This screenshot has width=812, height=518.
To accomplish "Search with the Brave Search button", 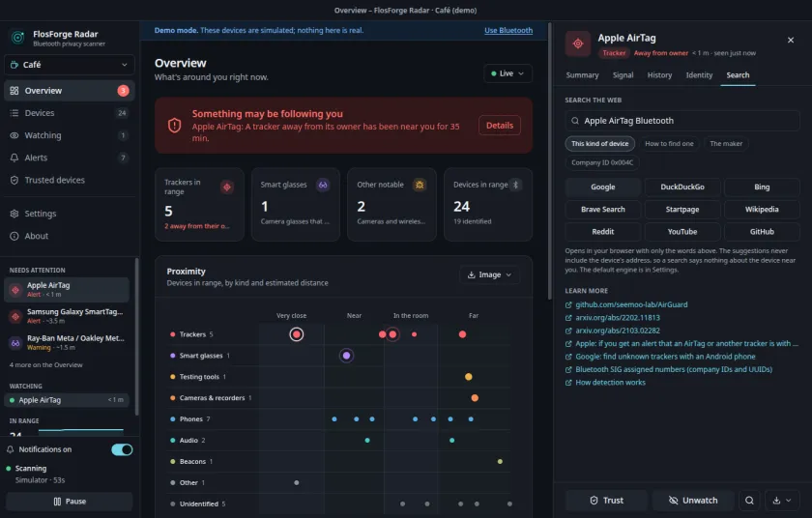I will click(603, 209).
